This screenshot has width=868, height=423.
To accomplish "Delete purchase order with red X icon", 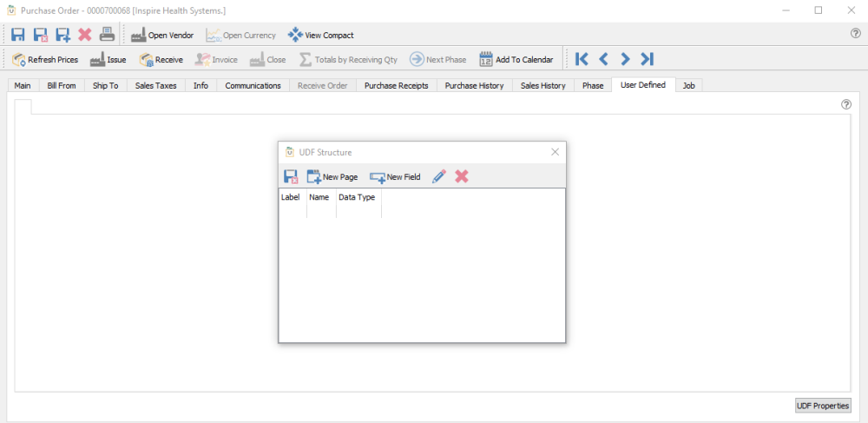I will [85, 35].
